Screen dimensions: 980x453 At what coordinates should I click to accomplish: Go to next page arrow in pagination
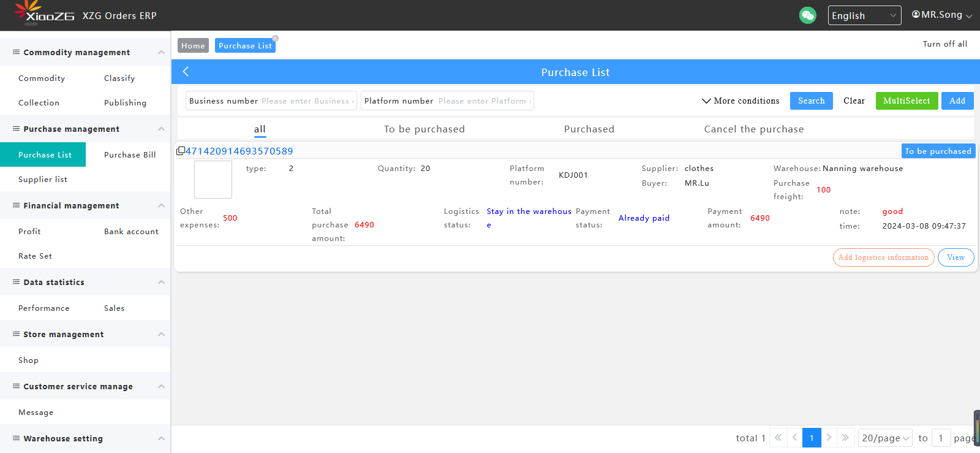tap(829, 438)
